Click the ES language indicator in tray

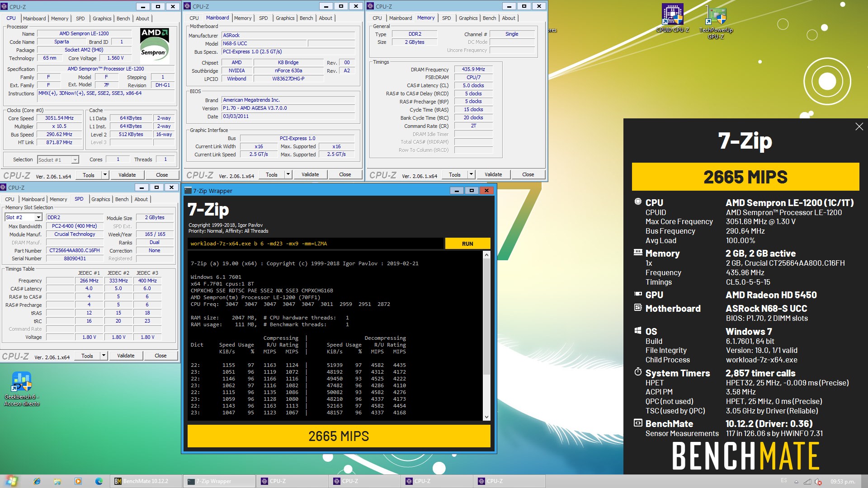coord(784,481)
